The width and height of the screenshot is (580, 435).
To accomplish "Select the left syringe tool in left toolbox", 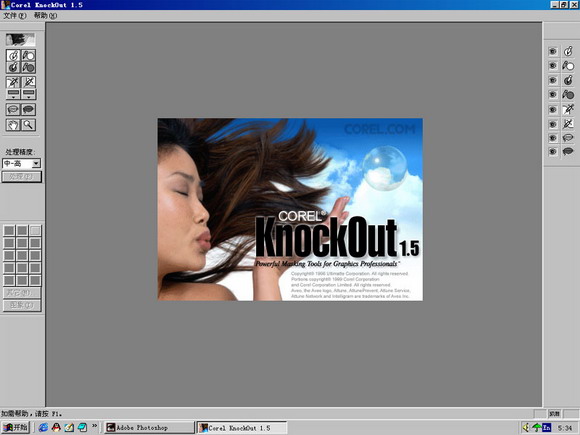I will (13, 82).
